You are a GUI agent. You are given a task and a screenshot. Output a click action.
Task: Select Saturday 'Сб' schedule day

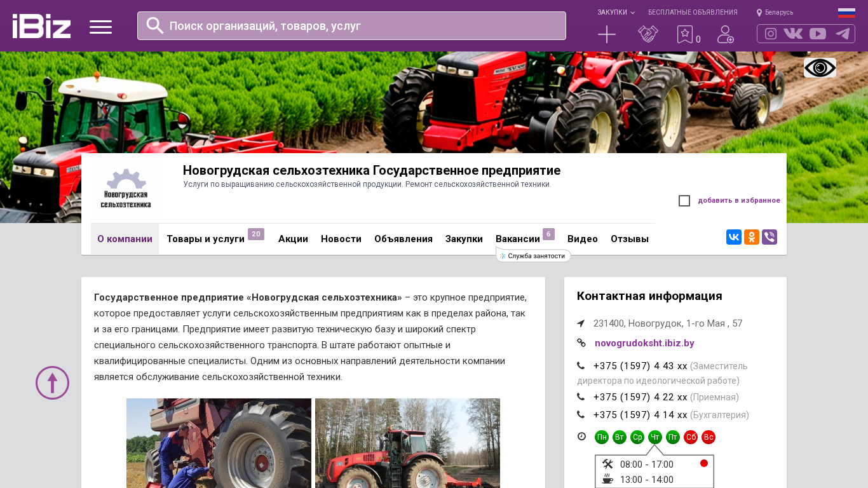[x=691, y=437]
